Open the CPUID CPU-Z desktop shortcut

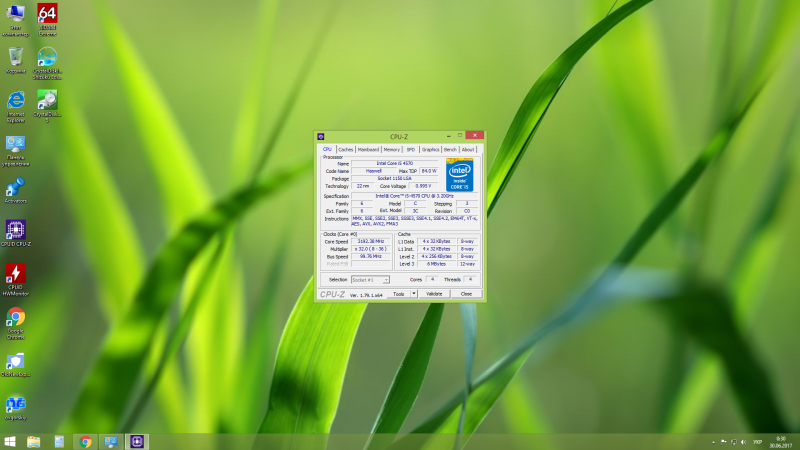(15, 233)
